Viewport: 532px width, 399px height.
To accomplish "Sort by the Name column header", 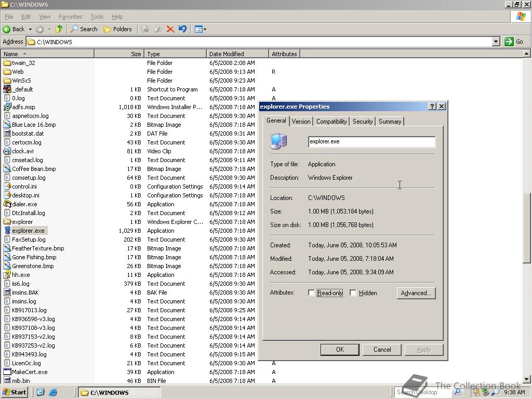I will pos(47,54).
